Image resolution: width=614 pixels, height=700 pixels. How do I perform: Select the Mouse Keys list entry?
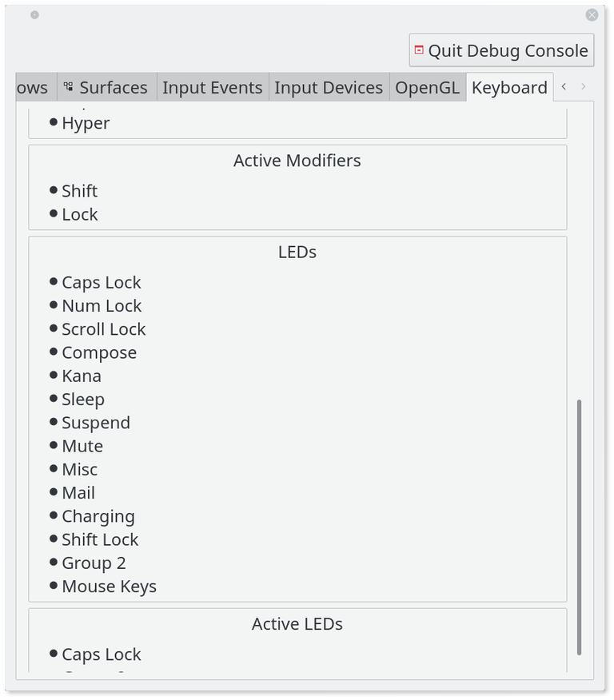tap(109, 587)
